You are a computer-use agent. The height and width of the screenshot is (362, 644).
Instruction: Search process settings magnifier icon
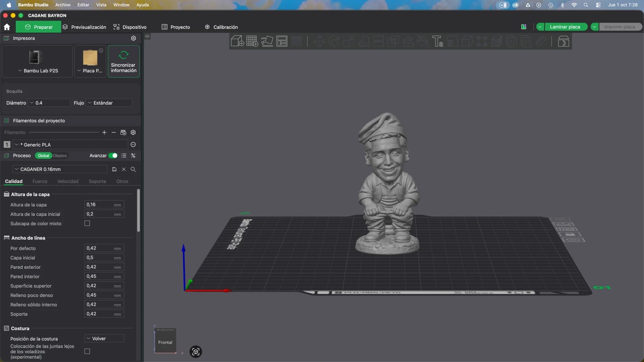[x=133, y=170]
